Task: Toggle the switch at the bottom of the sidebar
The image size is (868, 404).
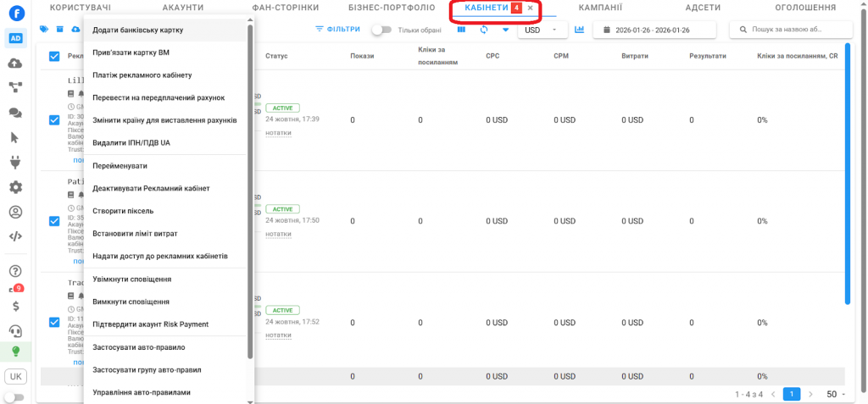Action: 14,396
